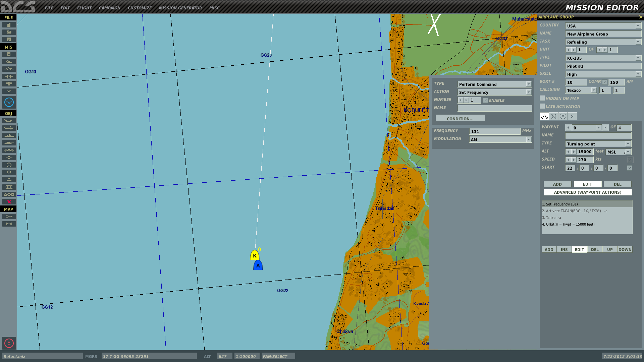Move action DOWN in the list
644x362 pixels.
click(625, 249)
